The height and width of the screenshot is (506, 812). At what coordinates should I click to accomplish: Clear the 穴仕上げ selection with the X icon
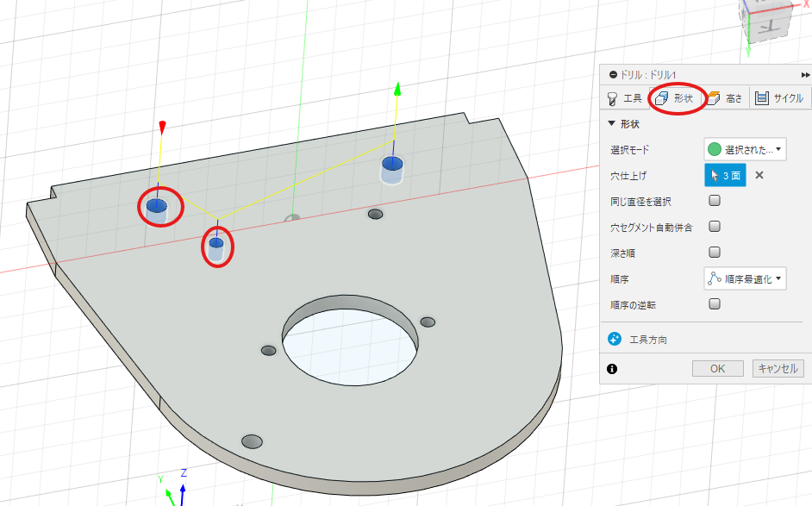(x=759, y=175)
